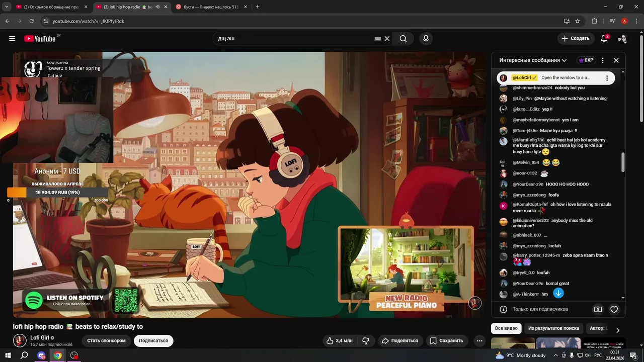The image size is (644, 362).
Task: Open the weather widget 9°C Mostly cloudy
Action: [521, 355]
